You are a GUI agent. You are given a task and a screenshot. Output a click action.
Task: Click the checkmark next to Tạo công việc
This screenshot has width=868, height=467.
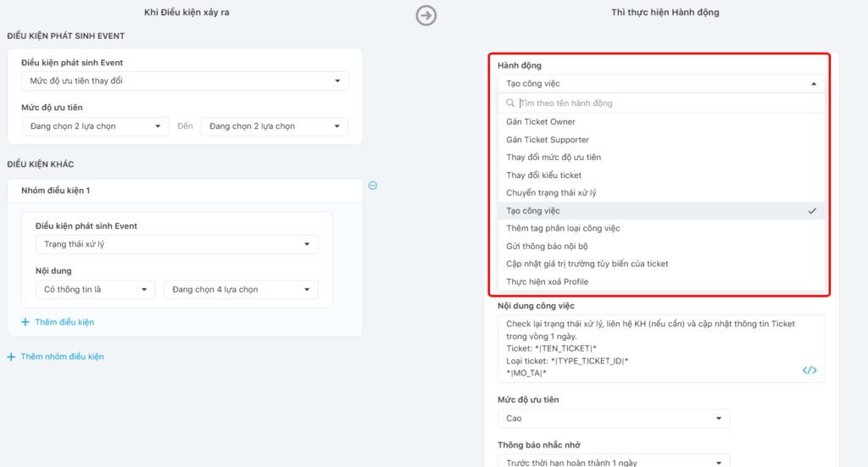coord(812,211)
